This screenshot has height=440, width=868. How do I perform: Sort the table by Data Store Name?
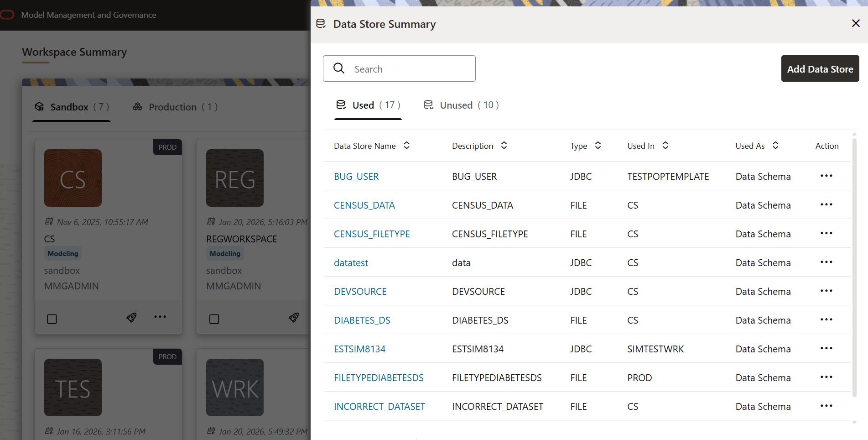click(406, 145)
